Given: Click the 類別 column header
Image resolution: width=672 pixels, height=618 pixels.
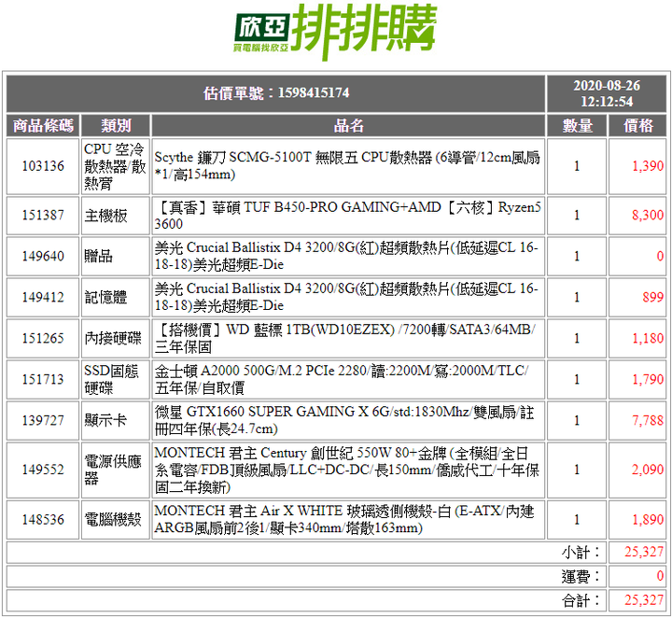Looking at the screenshot, I should coord(116,126).
